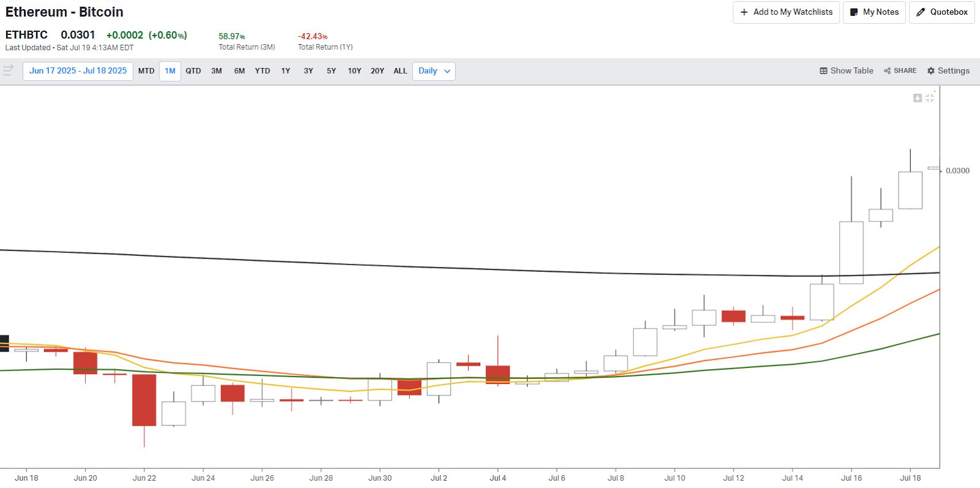Switch chart to the 20Y range
The image size is (980, 488).
coord(377,71)
